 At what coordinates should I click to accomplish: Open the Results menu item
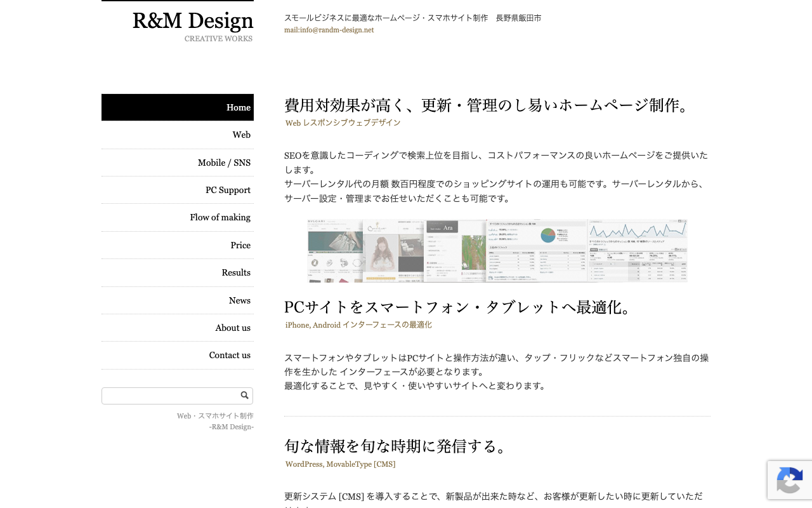[178, 272]
